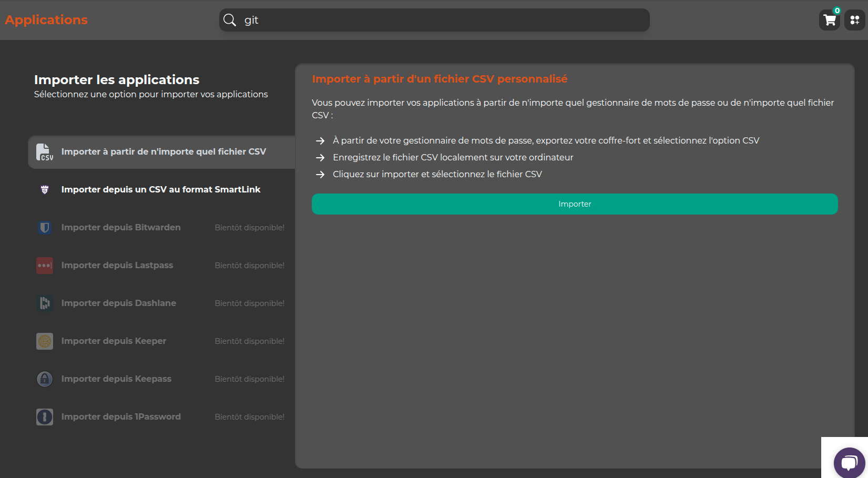
Task: Click the Keeper yellow icon
Action: [x=45, y=341]
